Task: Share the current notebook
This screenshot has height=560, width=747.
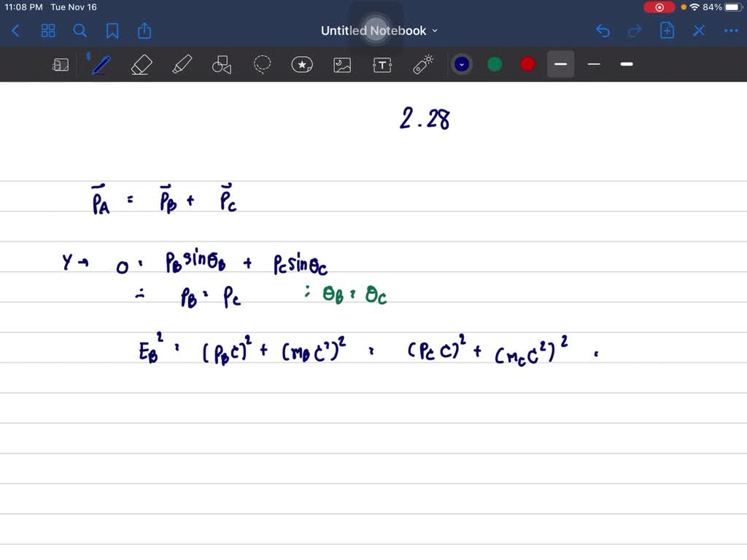Action: (x=144, y=30)
